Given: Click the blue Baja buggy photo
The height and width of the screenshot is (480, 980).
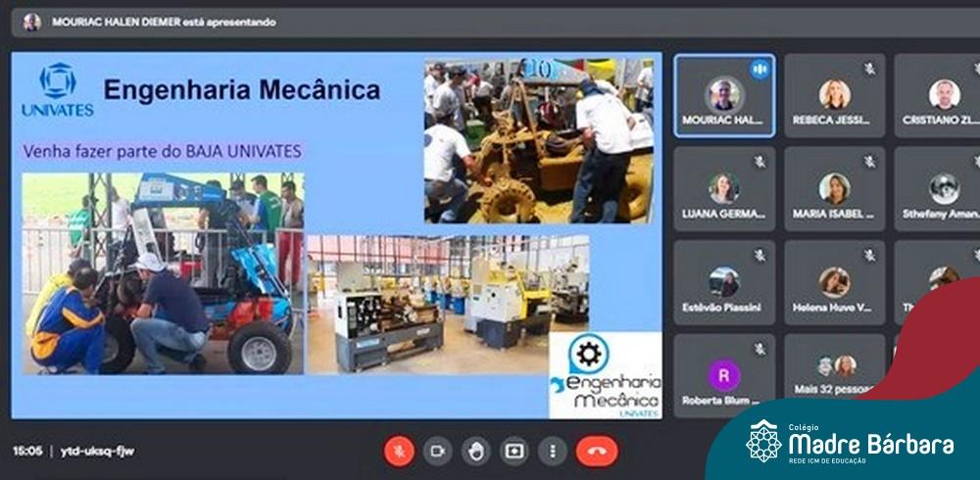Looking at the screenshot, I should (x=163, y=273).
